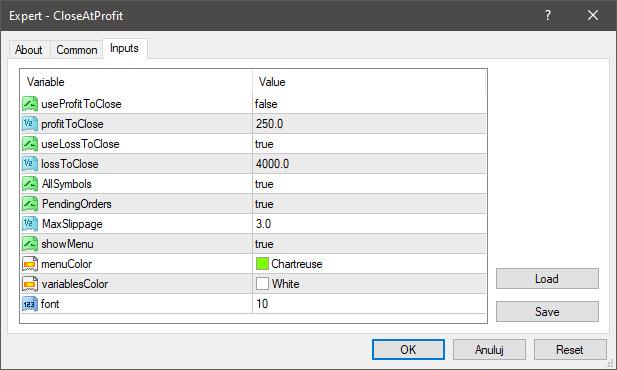The width and height of the screenshot is (617, 370).
Task: Select the useLossToClose variable name
Action: (x=80, y=144)
